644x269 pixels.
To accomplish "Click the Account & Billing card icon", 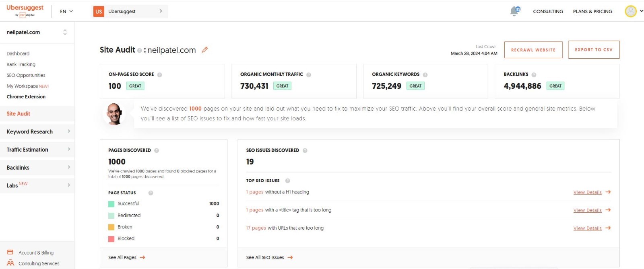I will (10, 252).
